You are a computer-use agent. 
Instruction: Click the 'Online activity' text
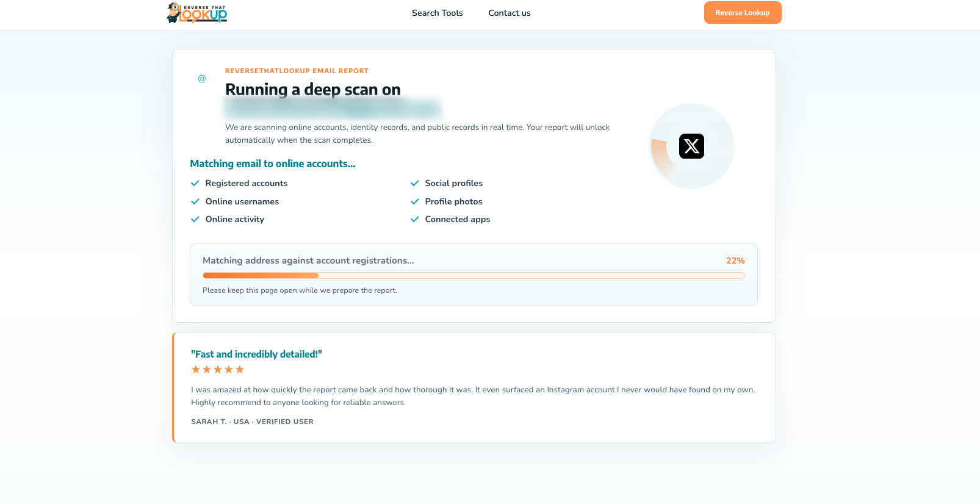click(235, 219)
